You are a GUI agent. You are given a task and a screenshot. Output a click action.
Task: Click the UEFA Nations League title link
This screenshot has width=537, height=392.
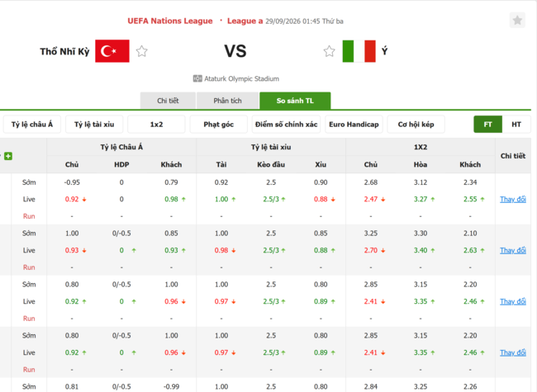[x=170, y=21]
